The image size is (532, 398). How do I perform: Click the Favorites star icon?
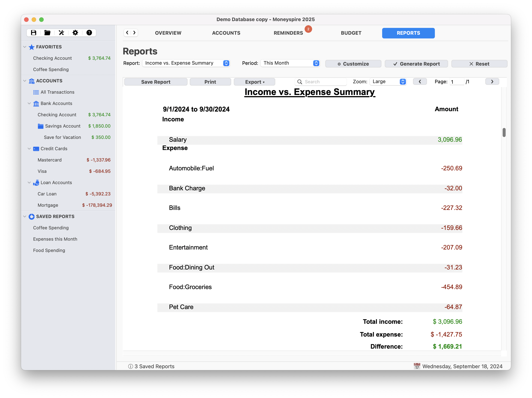coord(31,47)
